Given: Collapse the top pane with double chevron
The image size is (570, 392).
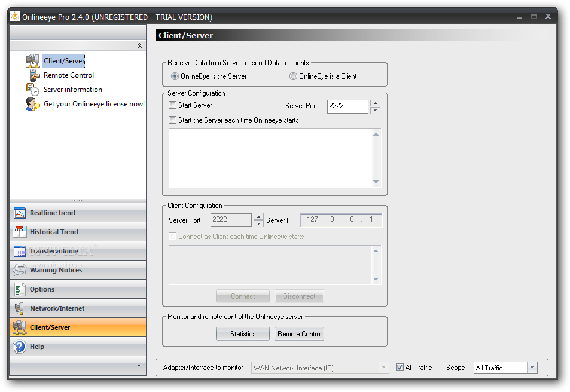Looking at the screenshot, I should tap(139, 46).
